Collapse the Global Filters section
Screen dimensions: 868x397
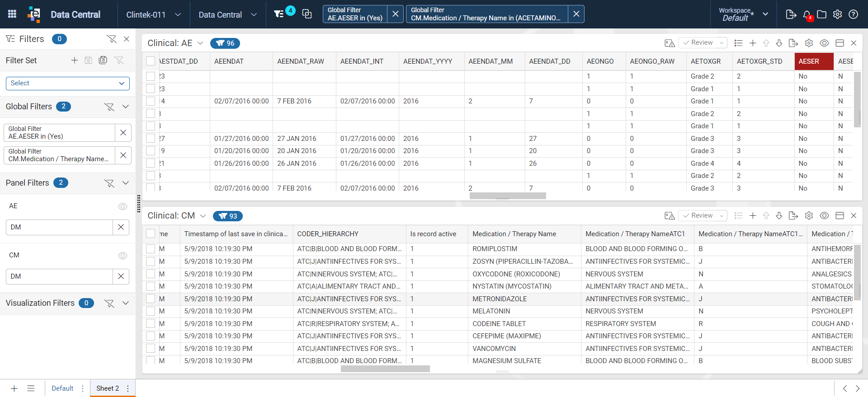pos(126,107)
